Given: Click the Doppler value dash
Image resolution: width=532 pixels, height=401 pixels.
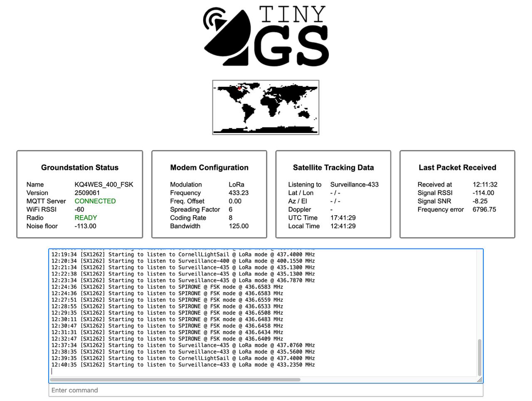Looking at the screenshot, I should point(331,209).
